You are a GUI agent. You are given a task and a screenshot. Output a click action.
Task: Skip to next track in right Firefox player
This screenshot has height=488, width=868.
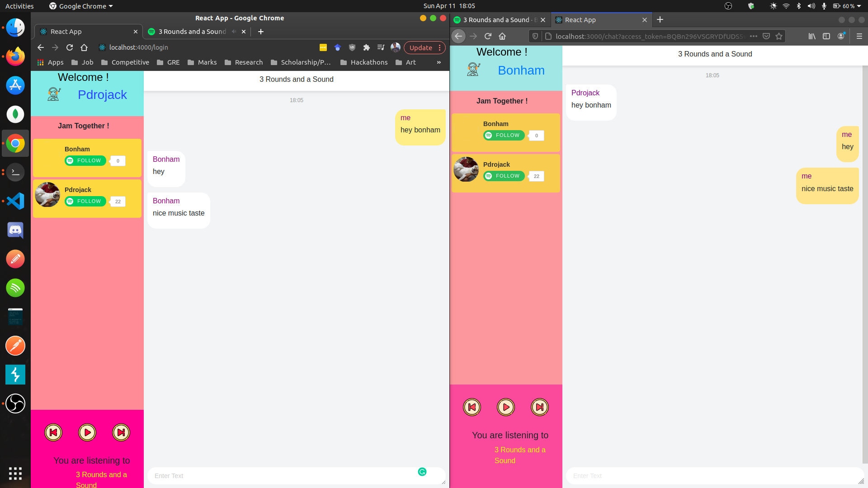[x=539, y=407]
